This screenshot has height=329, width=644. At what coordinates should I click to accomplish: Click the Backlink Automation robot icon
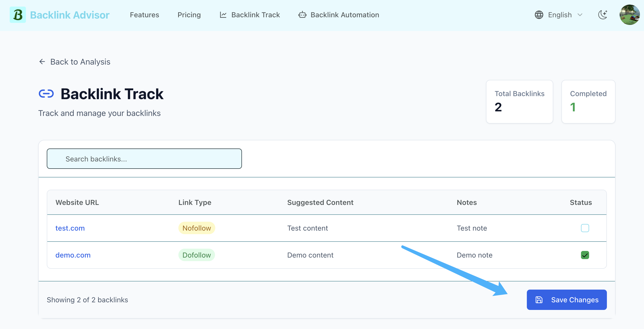pyautogui.click(x=301, y=15)
